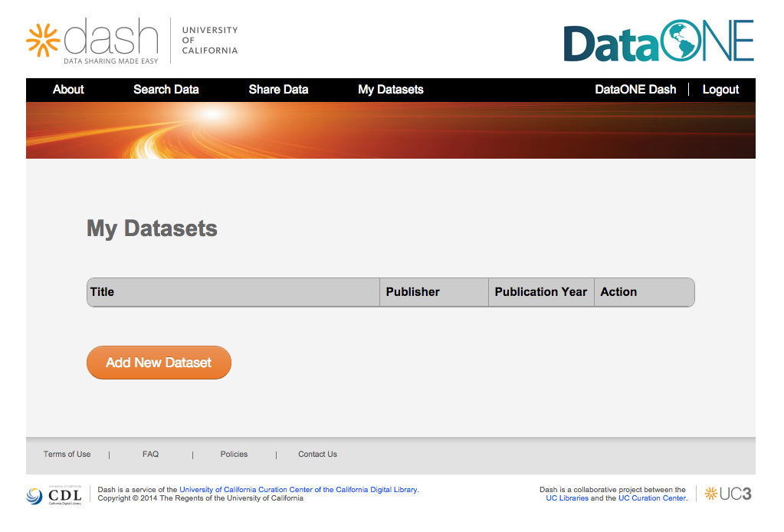Go to Search Data page

click(x=166, y=90)
